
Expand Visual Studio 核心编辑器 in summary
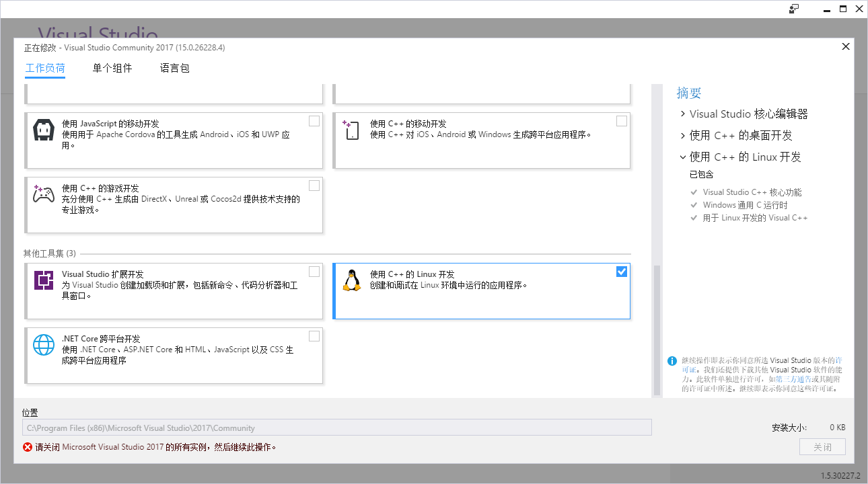point(683,114)
